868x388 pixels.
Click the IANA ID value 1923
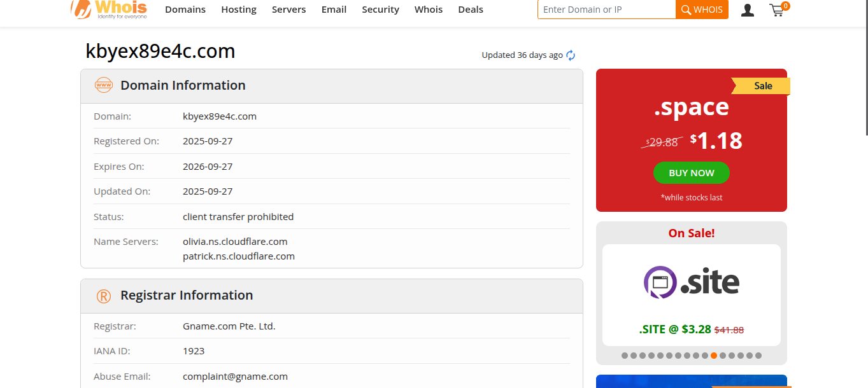pyautogui.click(x=194, y=351)
